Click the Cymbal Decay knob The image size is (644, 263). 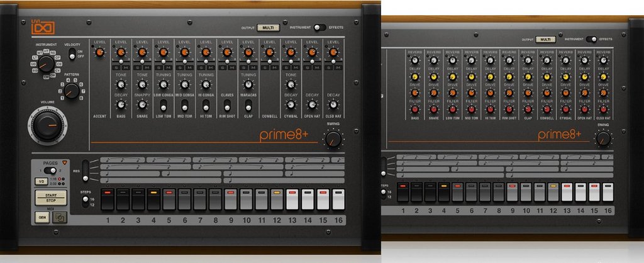point(291,104)
